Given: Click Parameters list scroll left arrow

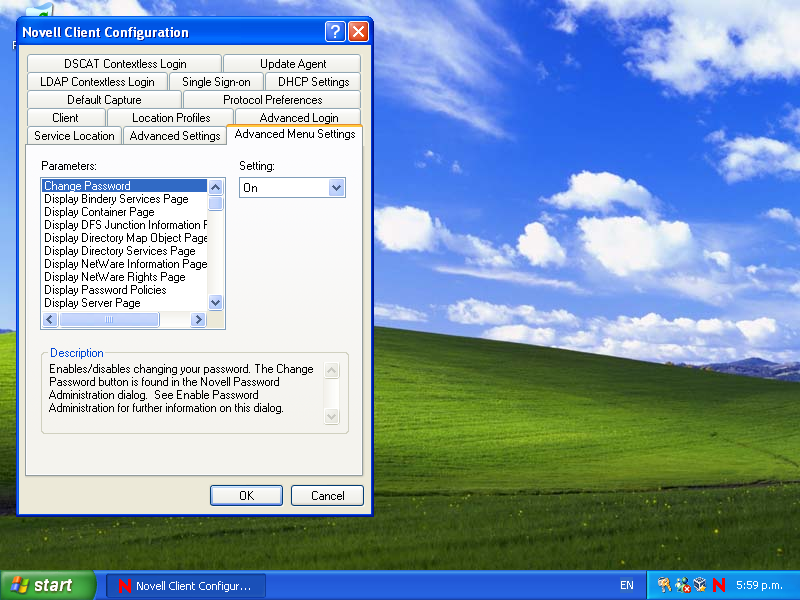Looking at the screenshot, I should point(50,319).
